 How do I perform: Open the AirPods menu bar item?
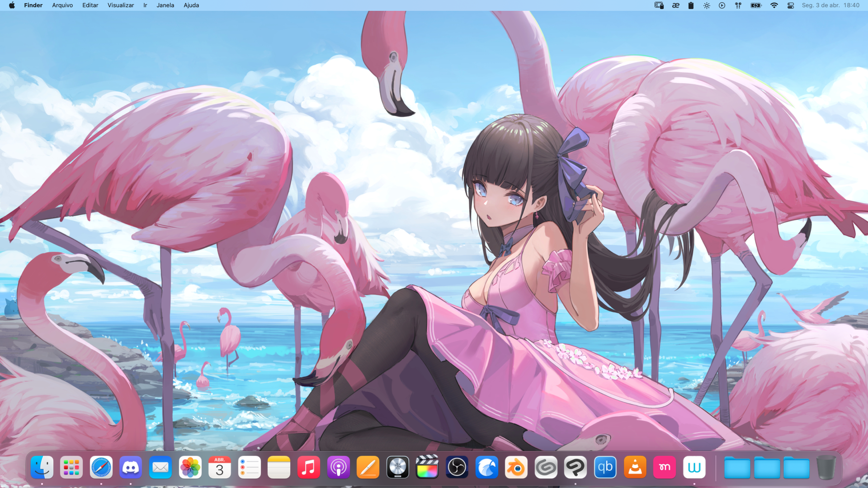pos(738,5)
